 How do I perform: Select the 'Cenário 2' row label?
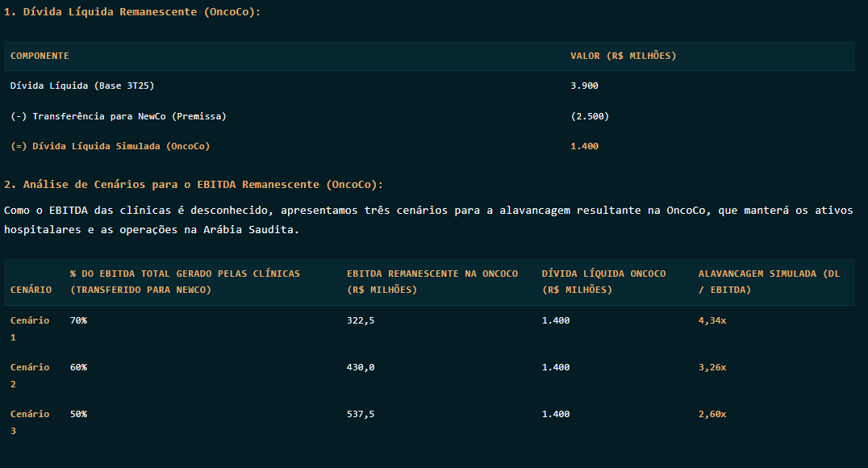point(30,375)
